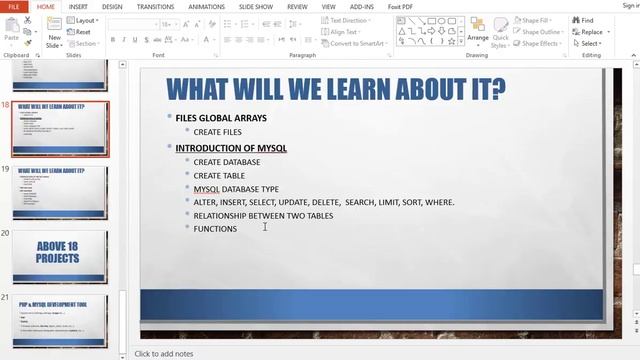The height and width of the screenshot is (360, 640).
Task: Select the straight line shape
Action: click(x=411, y=21)
